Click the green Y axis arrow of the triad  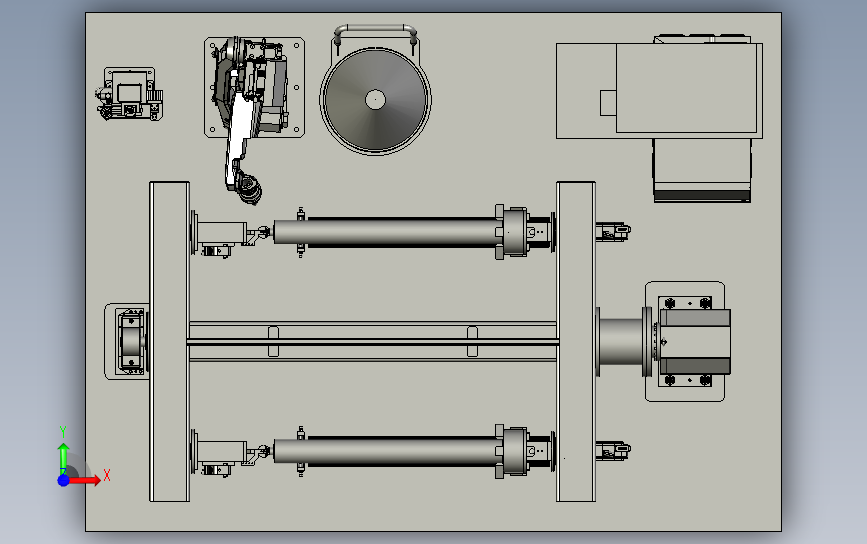(x=64, y=458)
